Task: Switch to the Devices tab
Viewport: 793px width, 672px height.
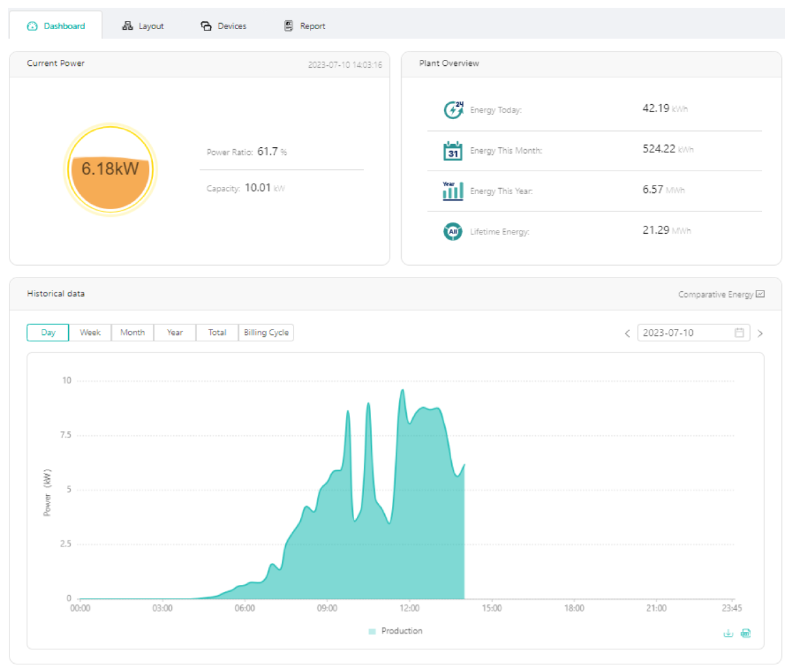Action: pos(224,26)
